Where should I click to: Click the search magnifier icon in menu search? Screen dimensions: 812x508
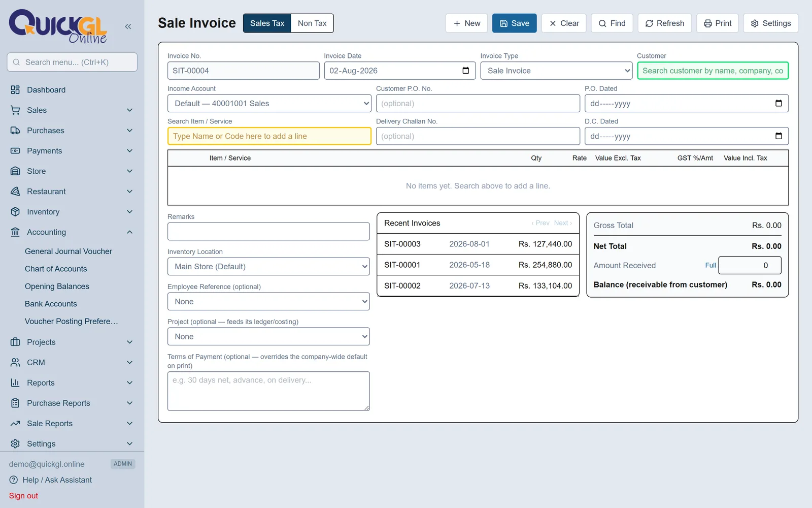(x=16, y=62)
